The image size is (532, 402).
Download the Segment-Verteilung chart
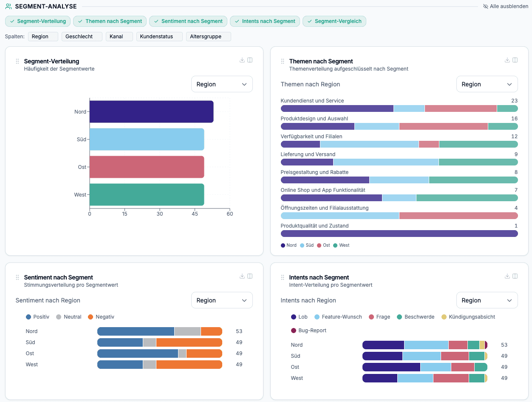click(242, 60)
